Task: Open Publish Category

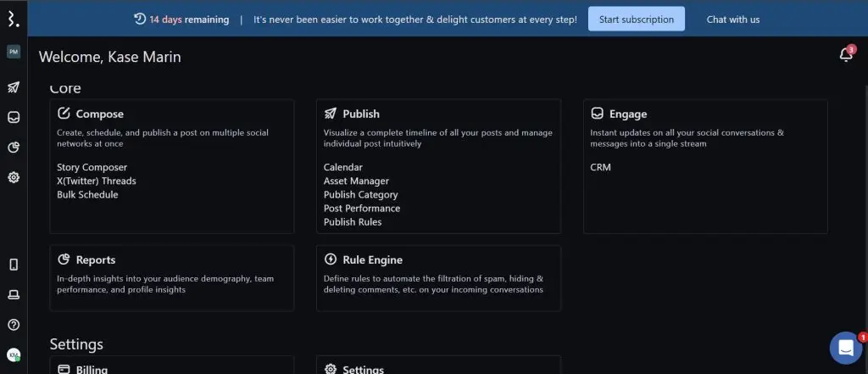Action: (x=360, y=195)
